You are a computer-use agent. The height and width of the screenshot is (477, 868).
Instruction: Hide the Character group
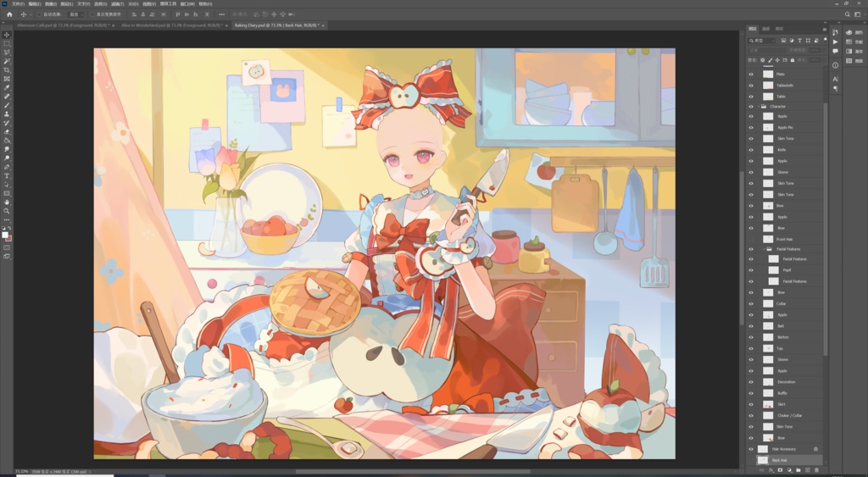tap(751, 106)
